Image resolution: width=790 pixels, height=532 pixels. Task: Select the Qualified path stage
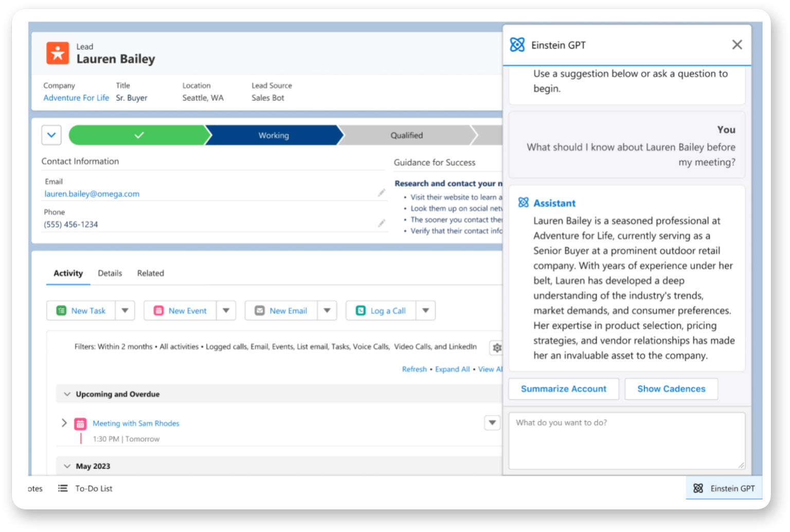tap(406, 135)
